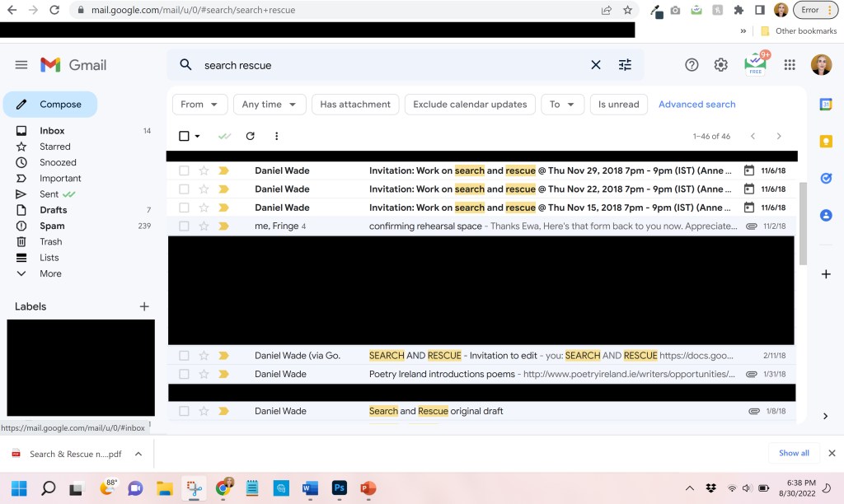
Task: Click the Compose button
Action: (x=50, y=105)
